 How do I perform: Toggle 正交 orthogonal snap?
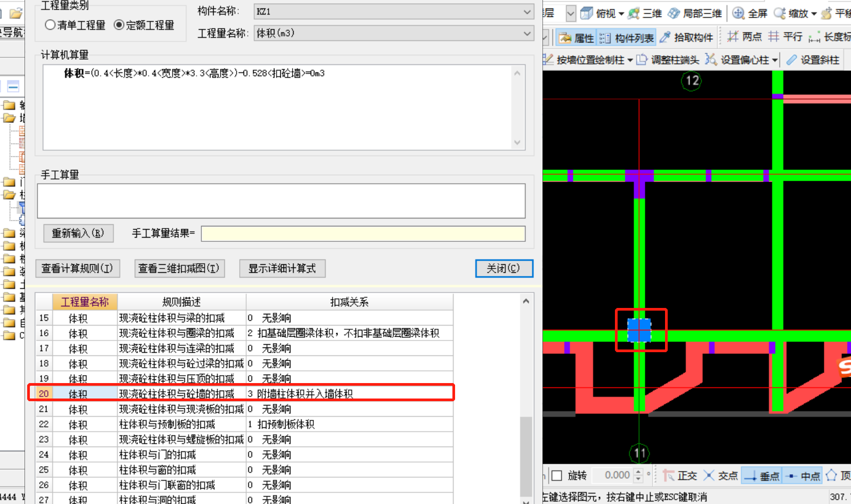tap(680, 476)
